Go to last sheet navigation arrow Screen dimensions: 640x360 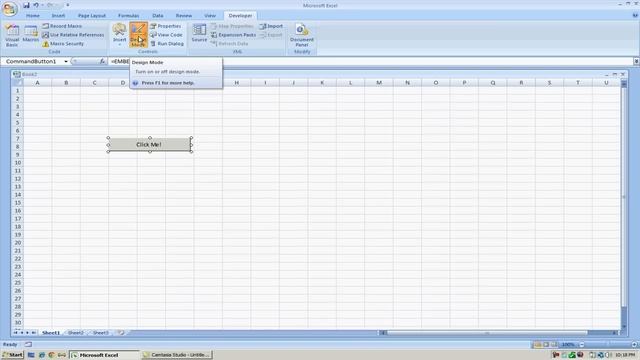point(33,333)
